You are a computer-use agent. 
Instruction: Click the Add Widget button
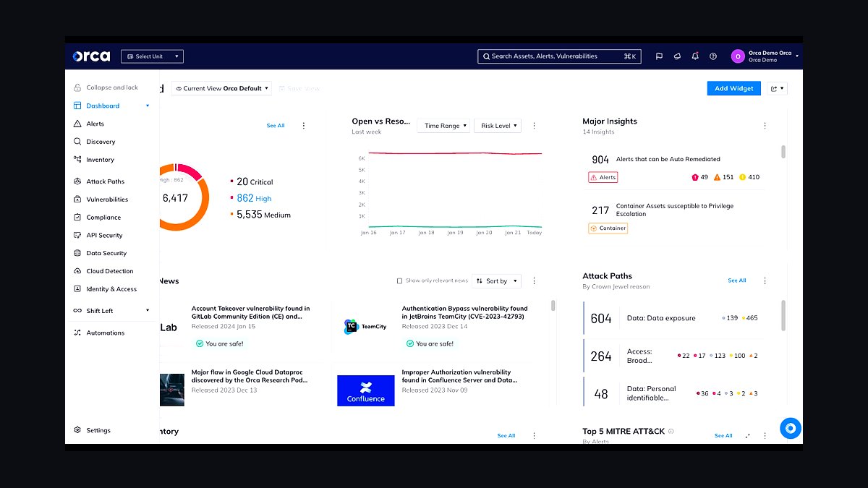click(734, 88)
